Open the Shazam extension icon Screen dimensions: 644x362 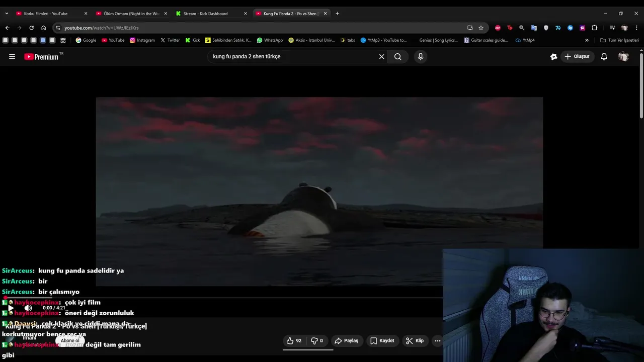(570, 28)
